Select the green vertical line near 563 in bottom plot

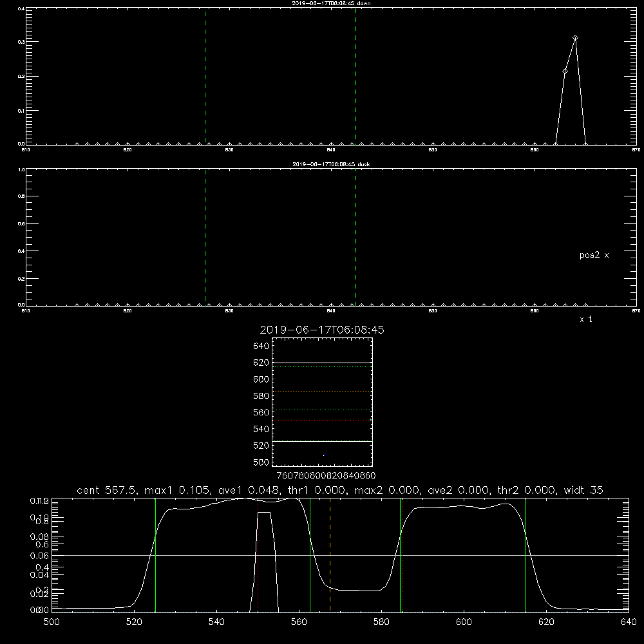coord(310,555)
